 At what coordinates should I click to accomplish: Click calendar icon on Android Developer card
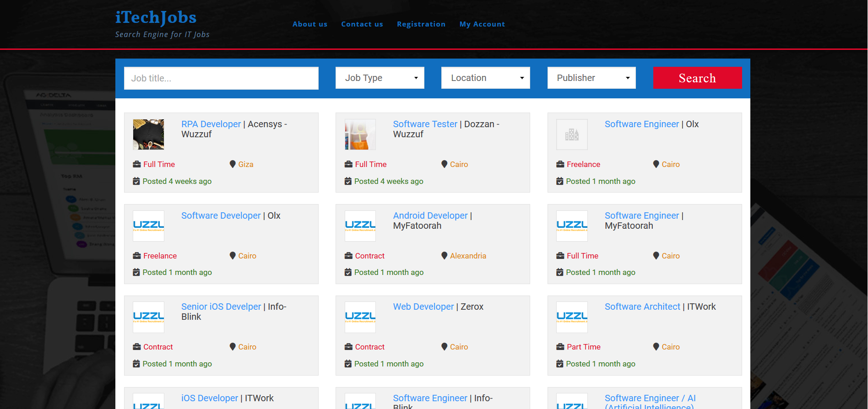point(348,272)
